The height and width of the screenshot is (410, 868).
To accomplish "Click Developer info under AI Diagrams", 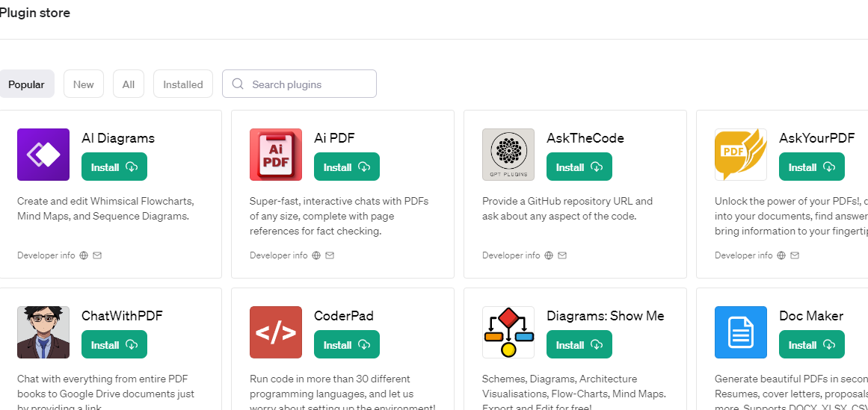I will tap(46, 255).
